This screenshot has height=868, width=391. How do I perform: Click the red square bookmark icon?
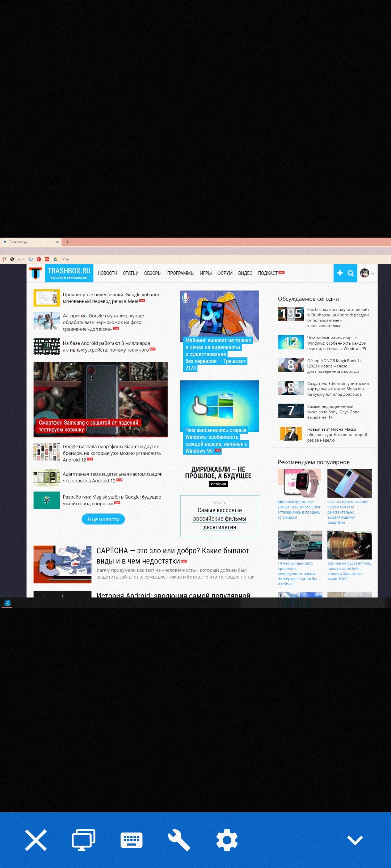tap(47, 259)
